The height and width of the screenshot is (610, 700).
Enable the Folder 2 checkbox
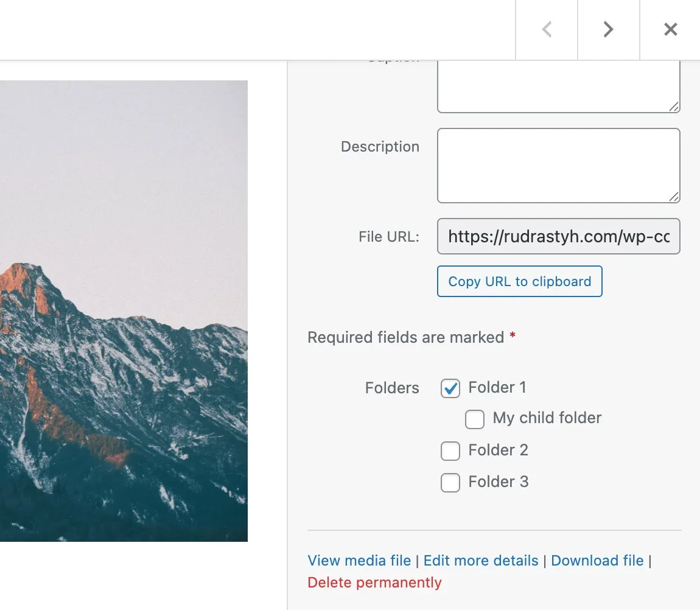point(450,451)
